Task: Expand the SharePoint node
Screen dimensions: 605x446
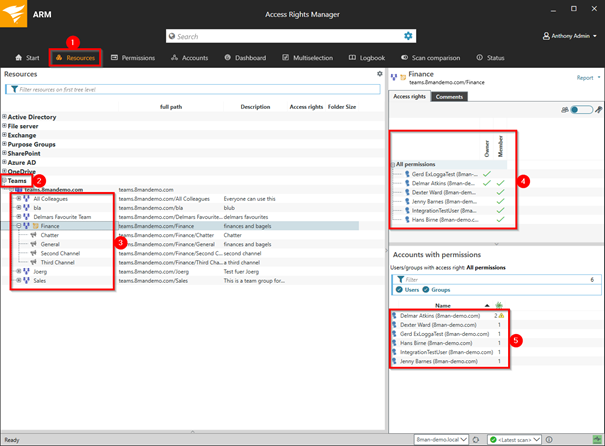Action: tap(5, 153)
